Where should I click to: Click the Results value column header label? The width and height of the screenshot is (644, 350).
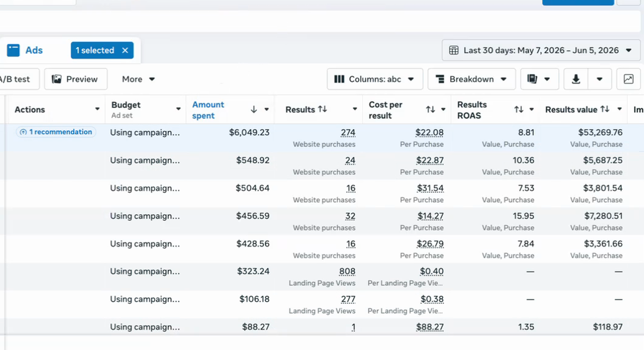(x=571, y=110)
